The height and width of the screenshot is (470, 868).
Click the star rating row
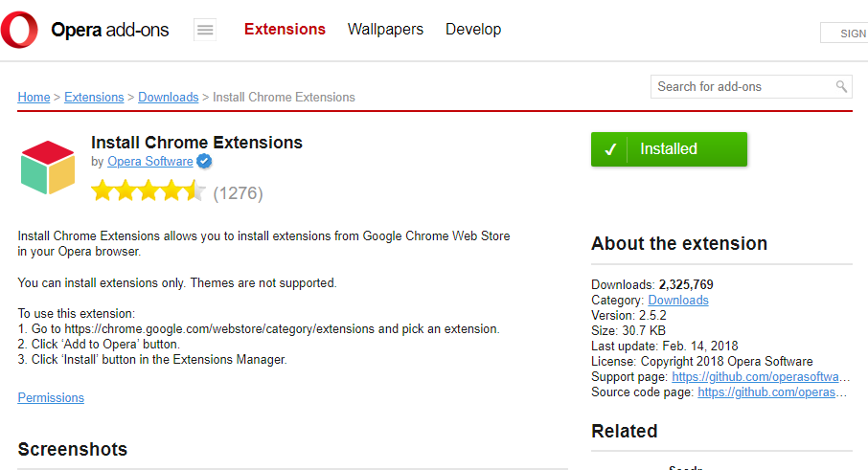click(148, 190)
